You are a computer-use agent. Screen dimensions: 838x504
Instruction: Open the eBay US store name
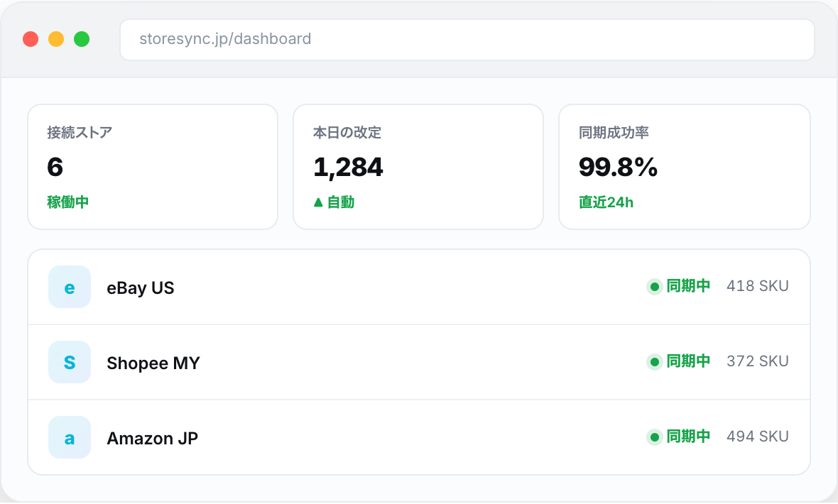tap(141, 287)
